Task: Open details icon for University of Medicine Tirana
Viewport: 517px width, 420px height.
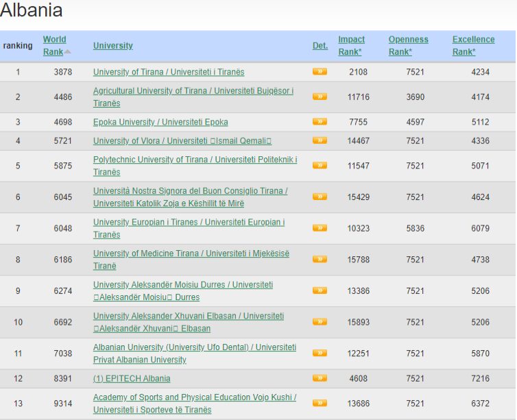Action: point(319,260)
